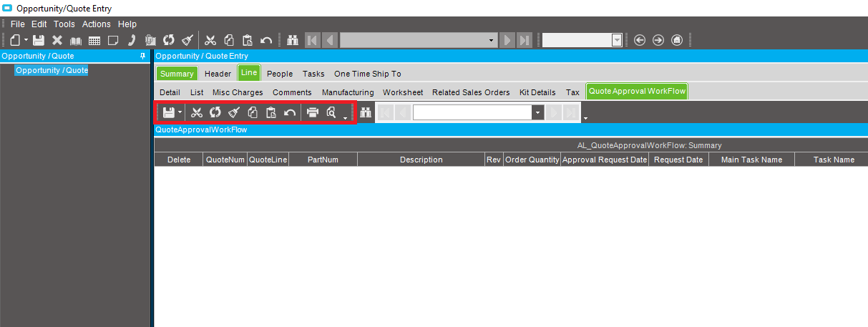
Task: Click the Forward arrow circle icon
Action: coord(658,40)
